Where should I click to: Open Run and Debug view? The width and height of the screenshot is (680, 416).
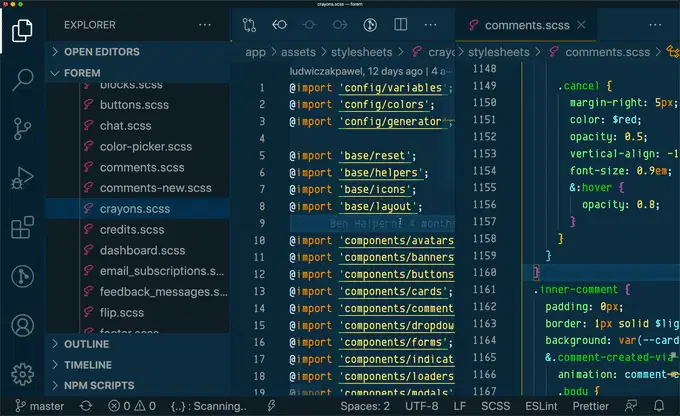pyautogui.click(x=22, y=178)
